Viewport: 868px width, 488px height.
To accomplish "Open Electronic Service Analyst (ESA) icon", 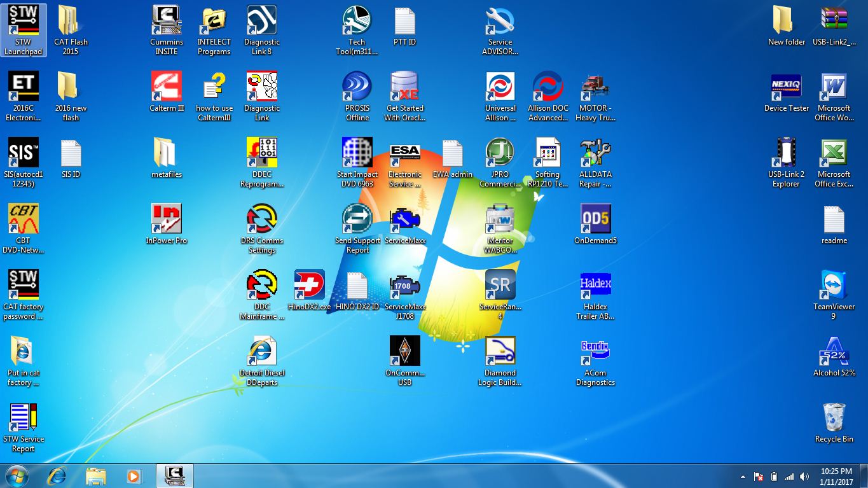I will click(x=405, y=162).
